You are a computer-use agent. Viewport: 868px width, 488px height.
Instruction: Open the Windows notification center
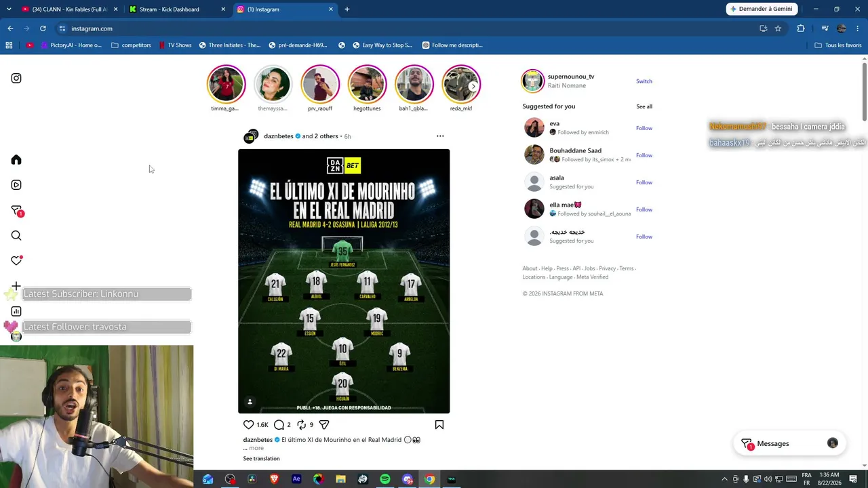pyautogui.click(x=854, y=479)
